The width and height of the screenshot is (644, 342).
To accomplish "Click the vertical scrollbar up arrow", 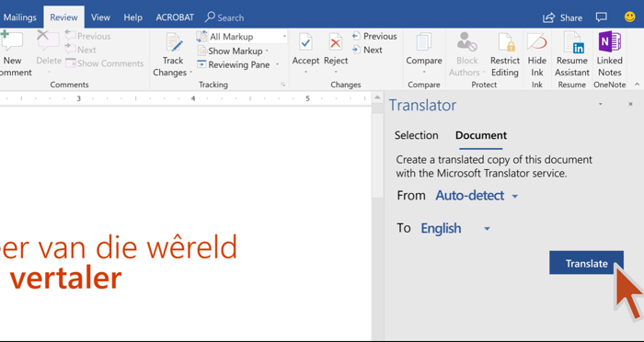I will (x=377, y=97).
